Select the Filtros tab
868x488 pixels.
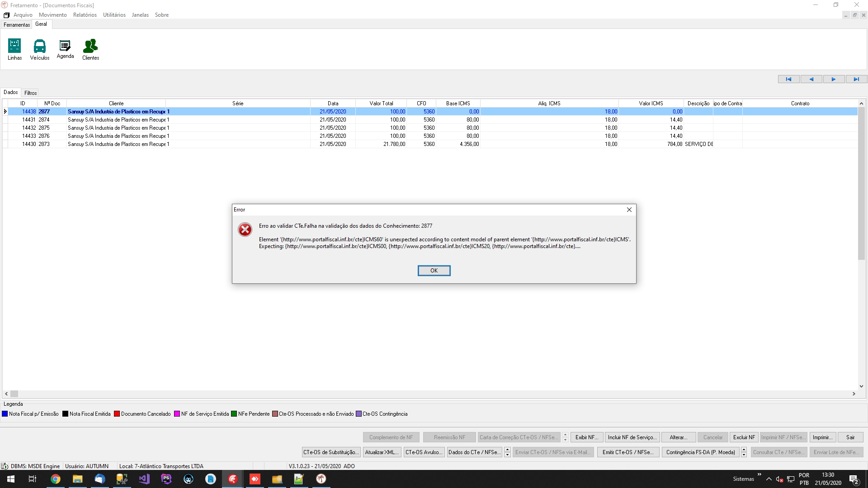coord(31,93)
